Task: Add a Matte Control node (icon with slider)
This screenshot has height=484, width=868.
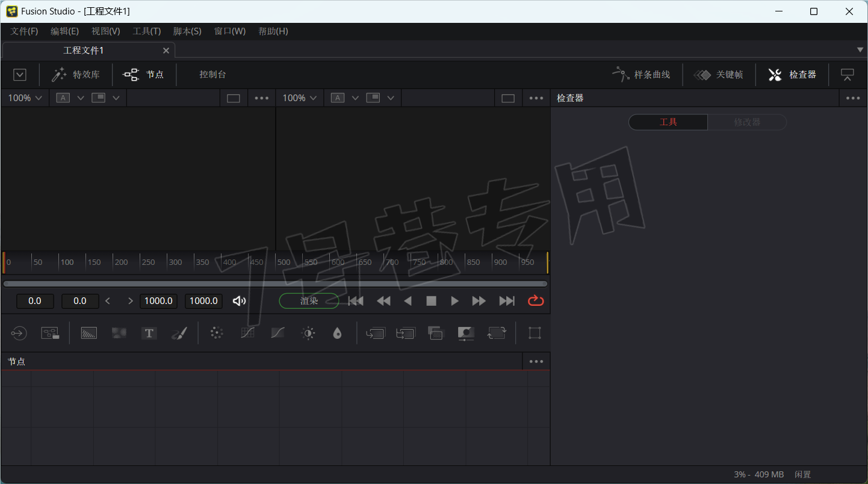Action: [x=466, y=333]
